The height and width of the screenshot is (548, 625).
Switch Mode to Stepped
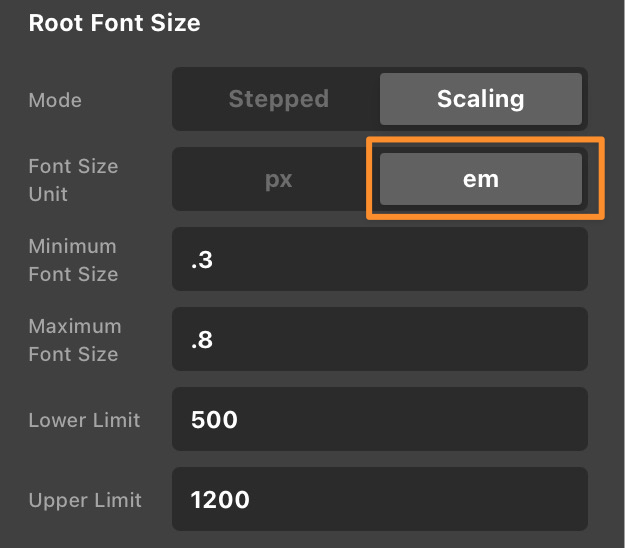279,99
